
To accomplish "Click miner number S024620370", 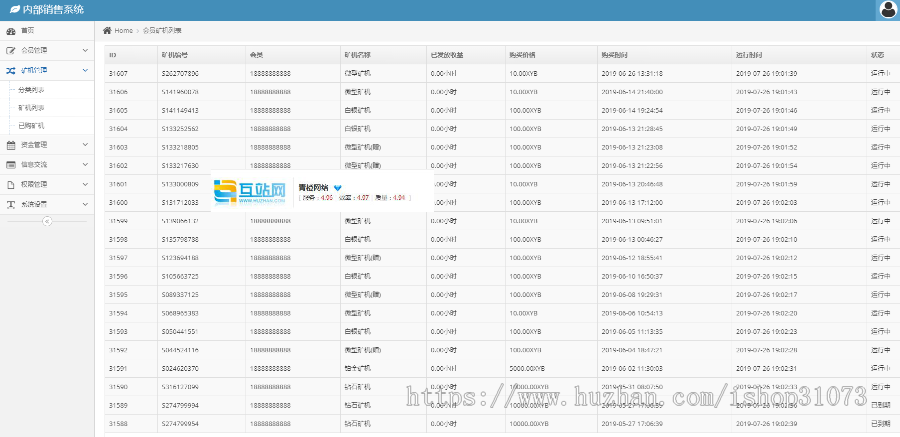I will click(x=180, y=368).
